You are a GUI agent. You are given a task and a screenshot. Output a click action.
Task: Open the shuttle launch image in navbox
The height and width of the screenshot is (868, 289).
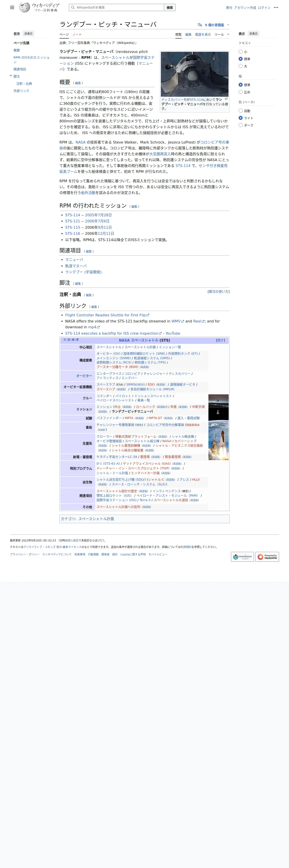pyautogui.click(x=218, y=440)
